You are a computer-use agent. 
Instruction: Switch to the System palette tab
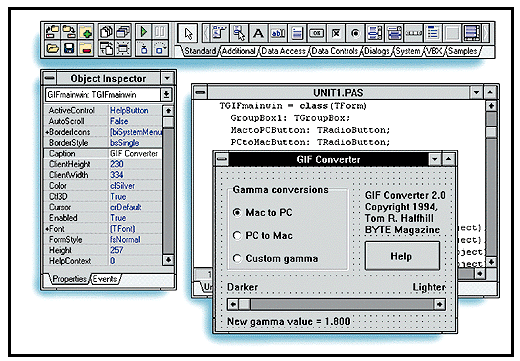(407, 51)
